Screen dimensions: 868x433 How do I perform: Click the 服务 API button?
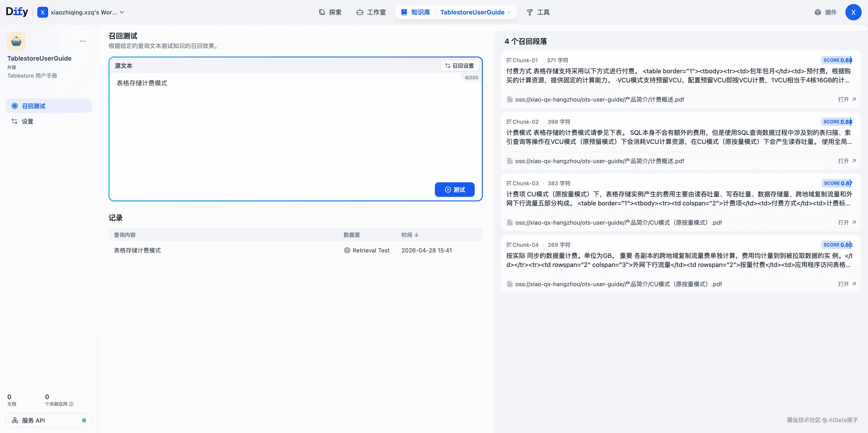pos(49,421)
